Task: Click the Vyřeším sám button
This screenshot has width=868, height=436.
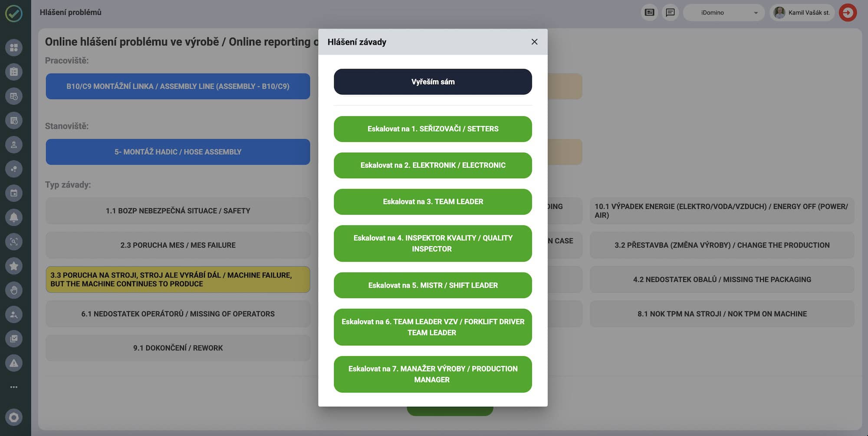Action: click(433, 82)
